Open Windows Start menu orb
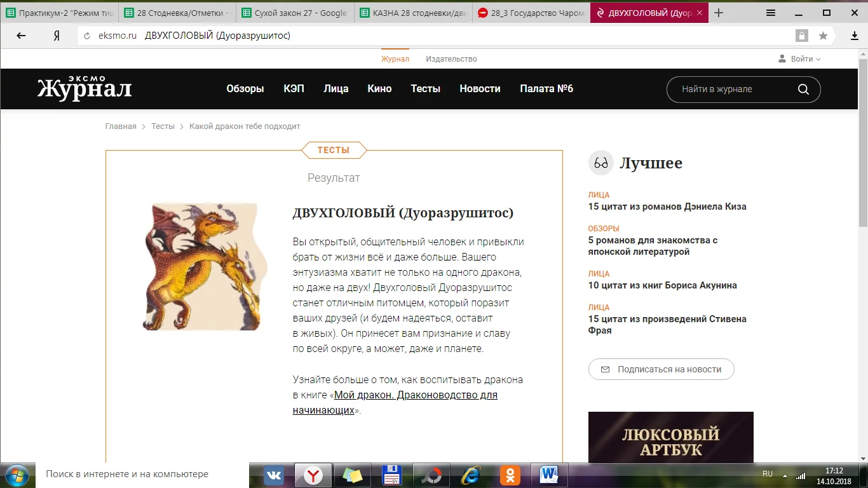Image resolution: width=868 pixels, height=488 pixels. 17,474
